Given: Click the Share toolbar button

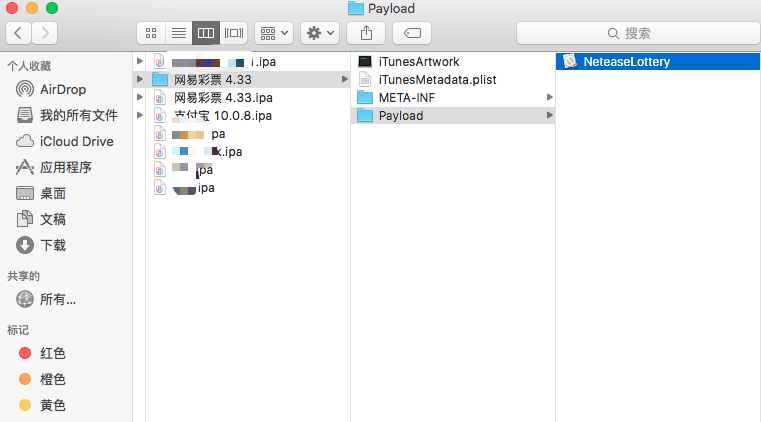Looking at the screenshot, I should [366, 33].
